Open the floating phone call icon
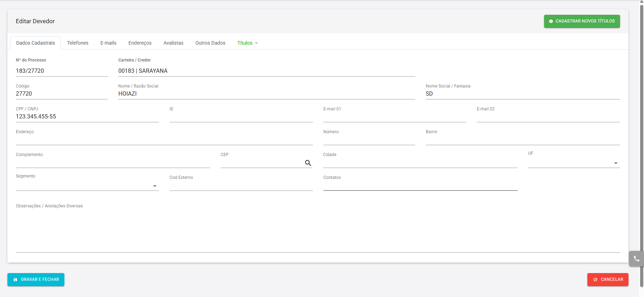Screen dimensions: 644x297 click(636, 259)
